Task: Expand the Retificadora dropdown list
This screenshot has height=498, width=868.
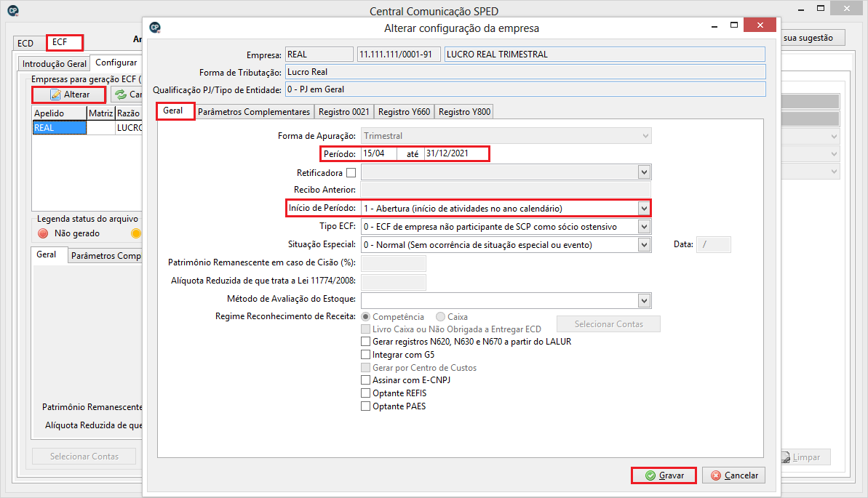Action: coord(644,172)
